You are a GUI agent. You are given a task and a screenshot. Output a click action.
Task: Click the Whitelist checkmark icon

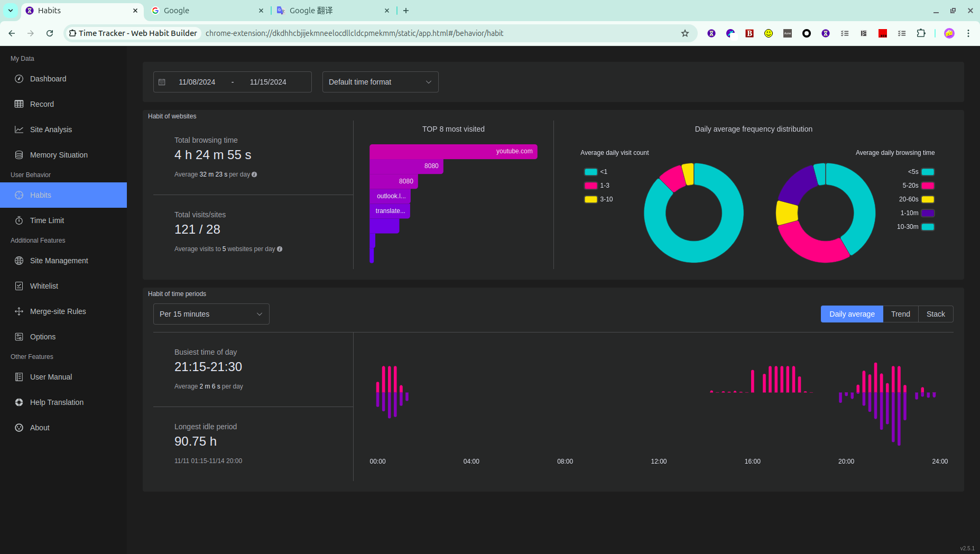19,286
